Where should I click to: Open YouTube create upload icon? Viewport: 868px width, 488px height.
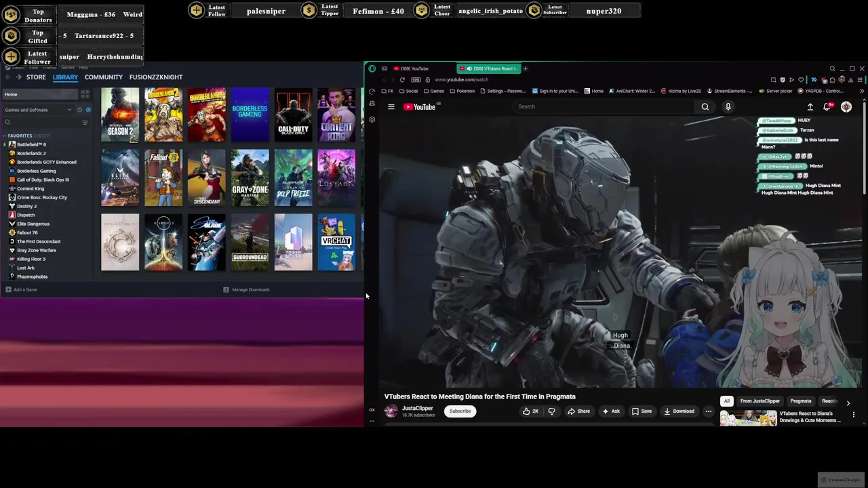810,106
